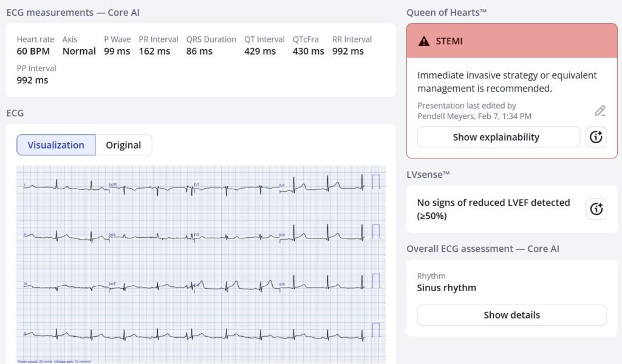
Task: Click the LVsense info icon
Action: click(596, 209)
